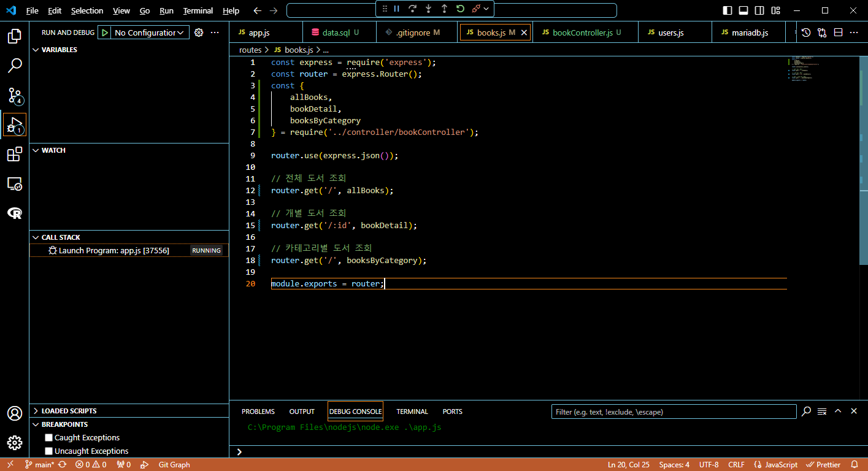Open the File menu
This screenshot has height=471, width=868.
[32, 11]
